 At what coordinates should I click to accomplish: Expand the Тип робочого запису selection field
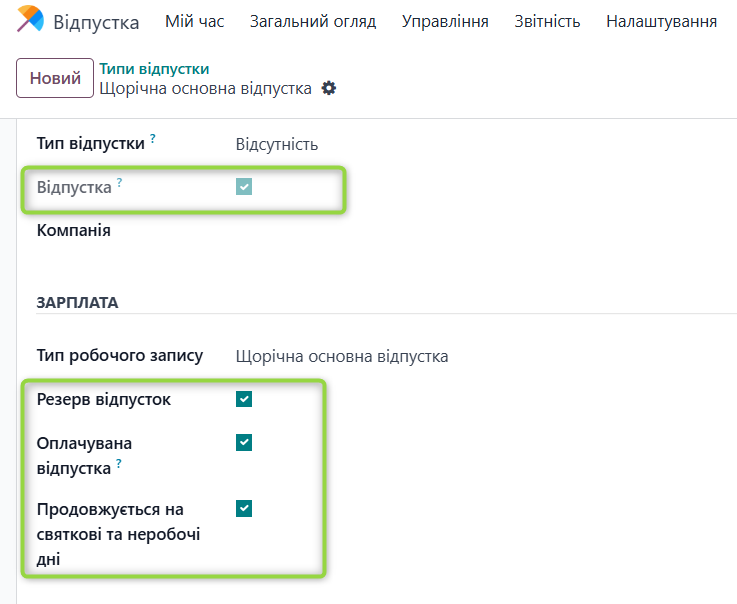[400, 356]
